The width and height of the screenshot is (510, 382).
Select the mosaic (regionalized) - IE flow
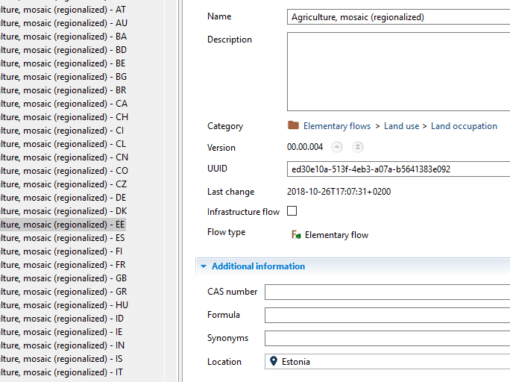pos(61,332)
